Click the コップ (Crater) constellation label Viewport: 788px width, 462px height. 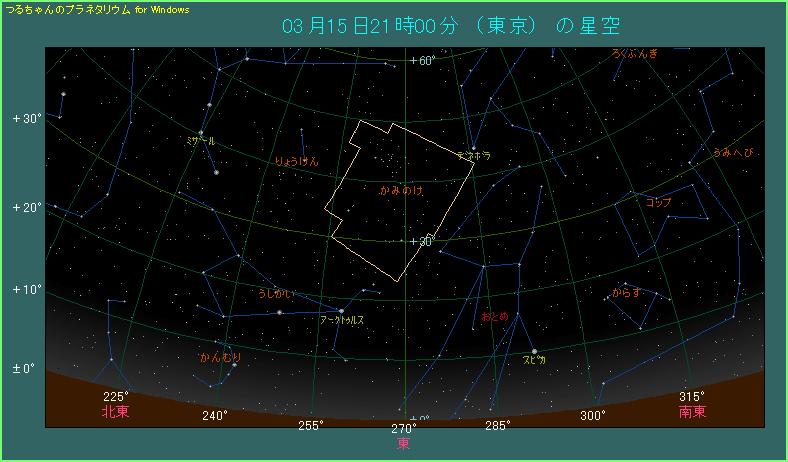click(658, 202)
